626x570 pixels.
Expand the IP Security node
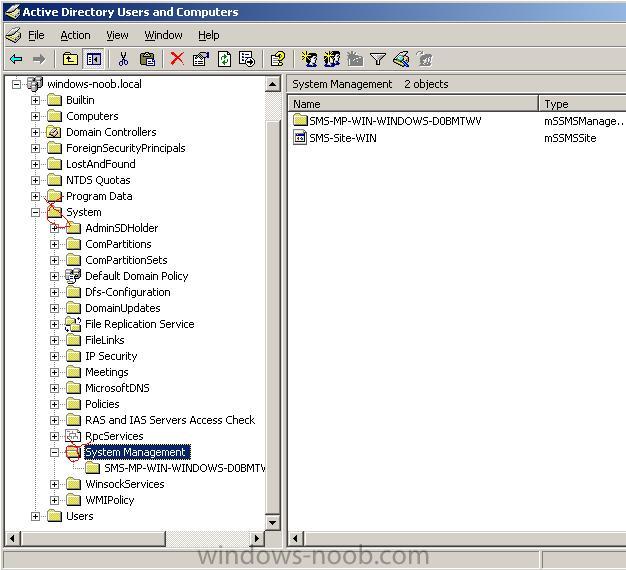click(x=54, y=356)
